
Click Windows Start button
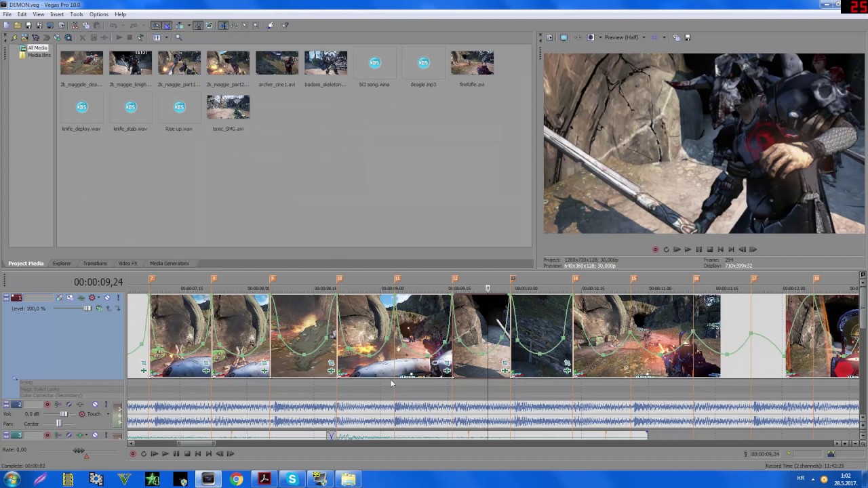point(12,479)
